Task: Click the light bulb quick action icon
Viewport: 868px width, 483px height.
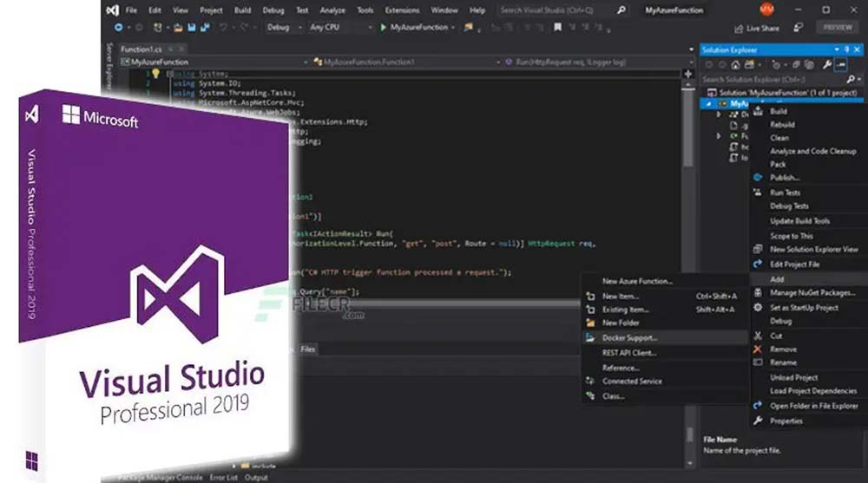Action: click(x=155, y=74)
